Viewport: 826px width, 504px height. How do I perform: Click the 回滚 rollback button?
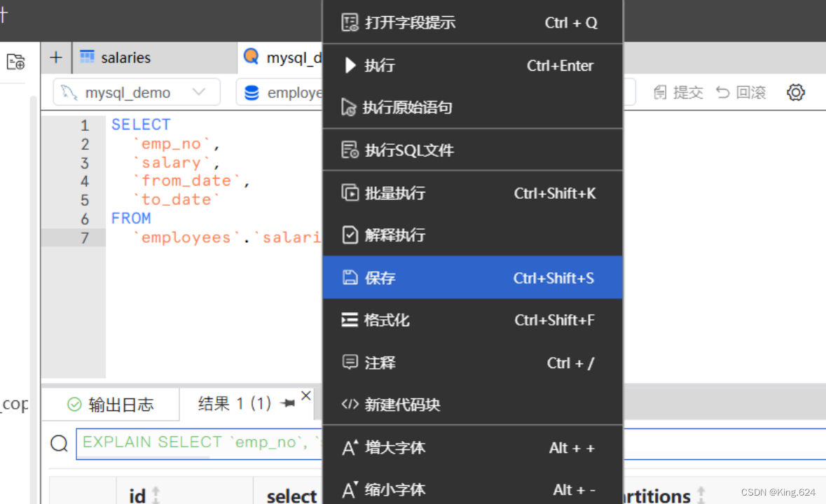coord(741,92)
